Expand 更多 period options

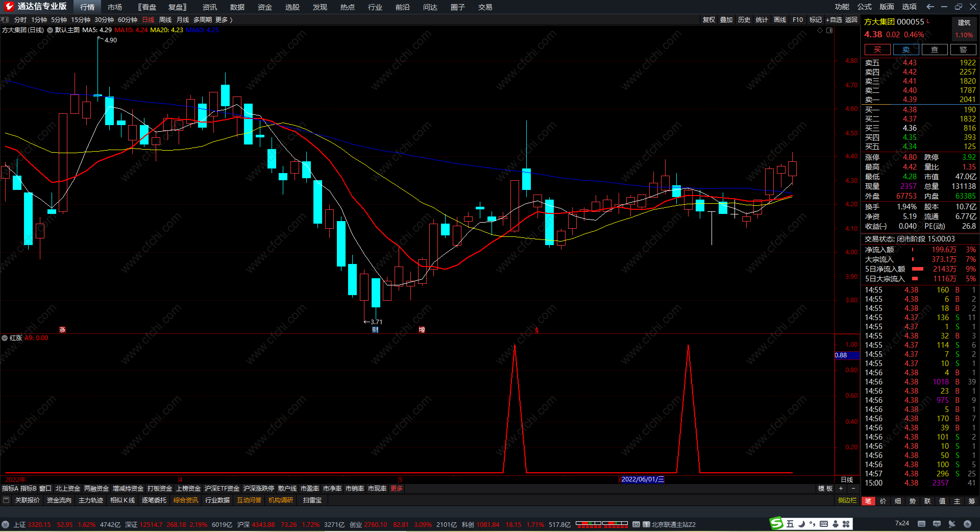pos(224,19)
